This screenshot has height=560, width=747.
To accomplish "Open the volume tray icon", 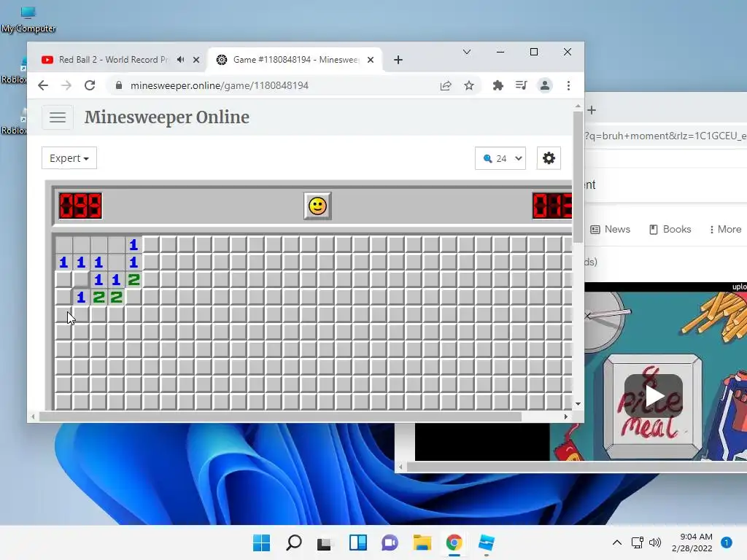I will tap(655, 542).
